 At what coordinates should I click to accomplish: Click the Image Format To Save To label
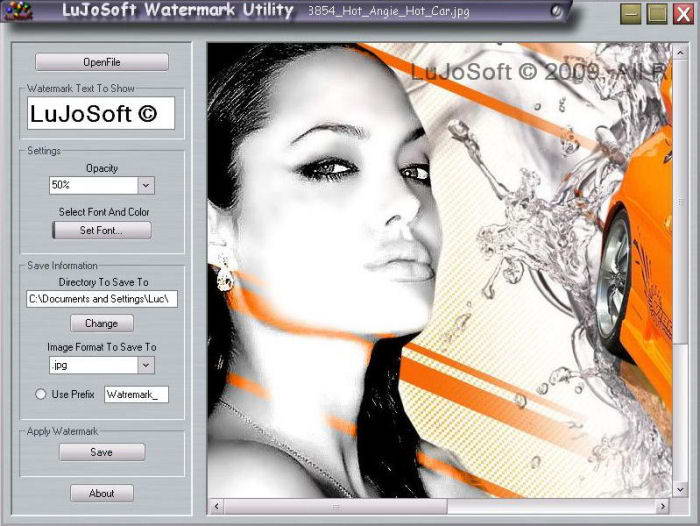click(102, 347)
